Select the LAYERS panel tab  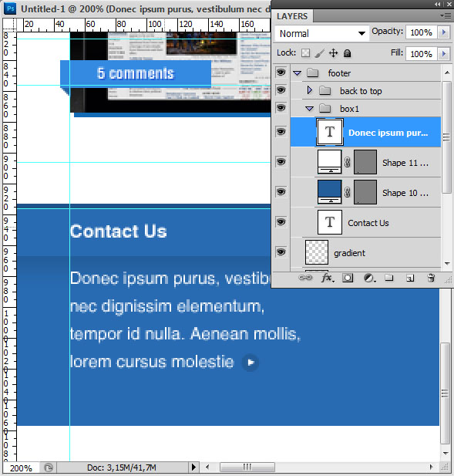[x=292, y=16]
